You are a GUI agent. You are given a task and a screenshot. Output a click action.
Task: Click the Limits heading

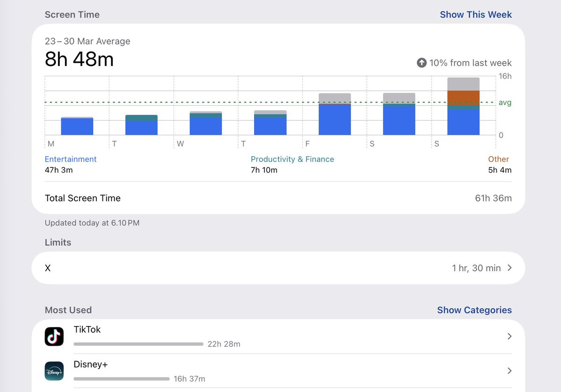click(x=58, y=242)
